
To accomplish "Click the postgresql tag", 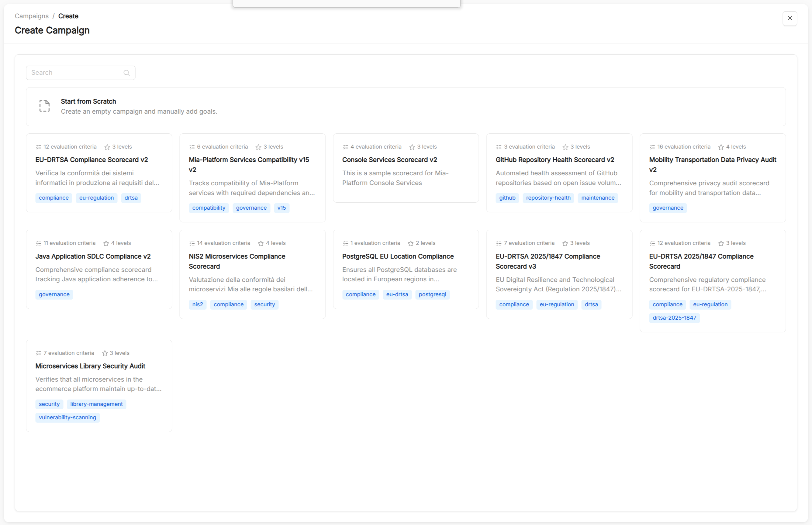I will coord(432,294).
